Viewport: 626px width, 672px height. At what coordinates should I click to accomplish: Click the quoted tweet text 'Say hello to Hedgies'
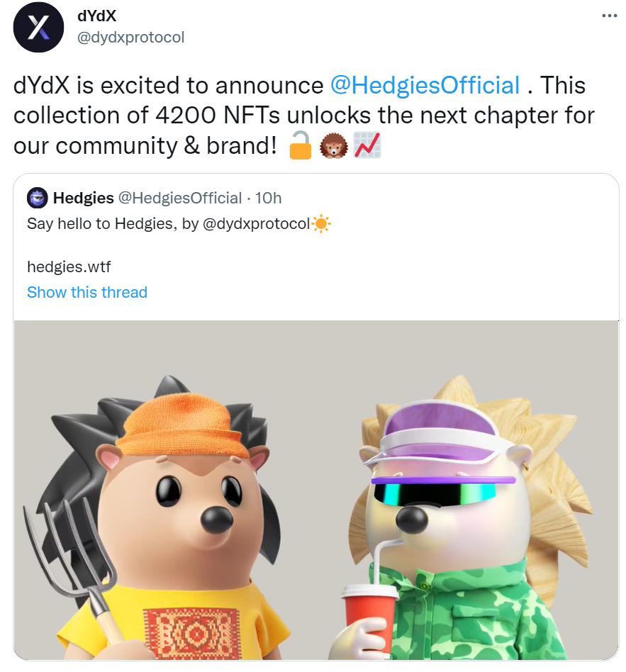100,224
